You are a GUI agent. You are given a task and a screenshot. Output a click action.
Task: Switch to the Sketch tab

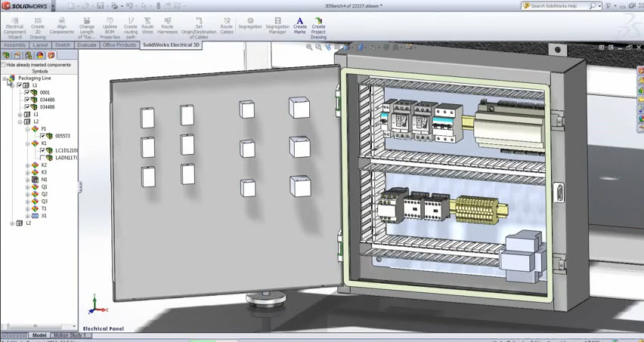[x=63, y=45]
